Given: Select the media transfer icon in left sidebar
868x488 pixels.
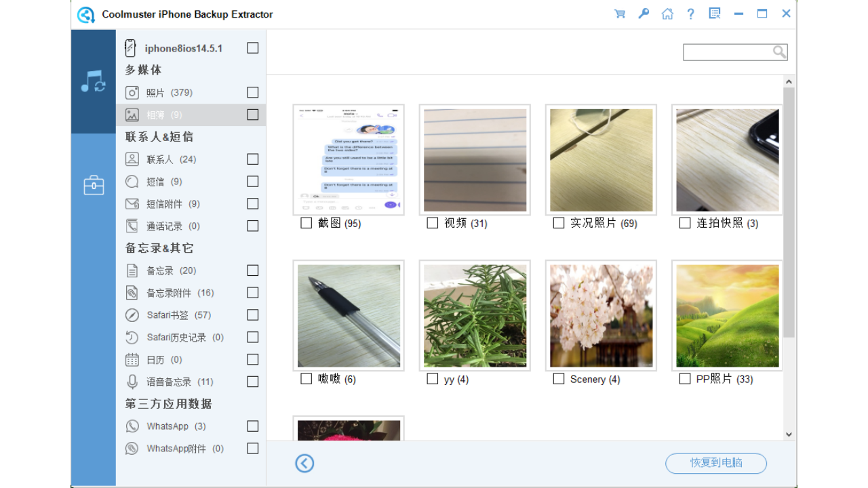Looking at the screenshot, I should 93,81.
